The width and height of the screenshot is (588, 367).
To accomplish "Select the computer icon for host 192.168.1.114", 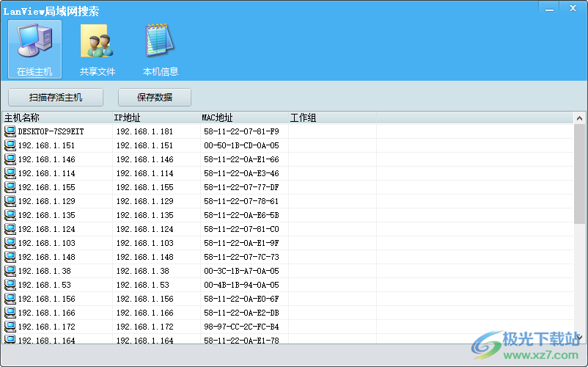I will click(x=10, y=173).
